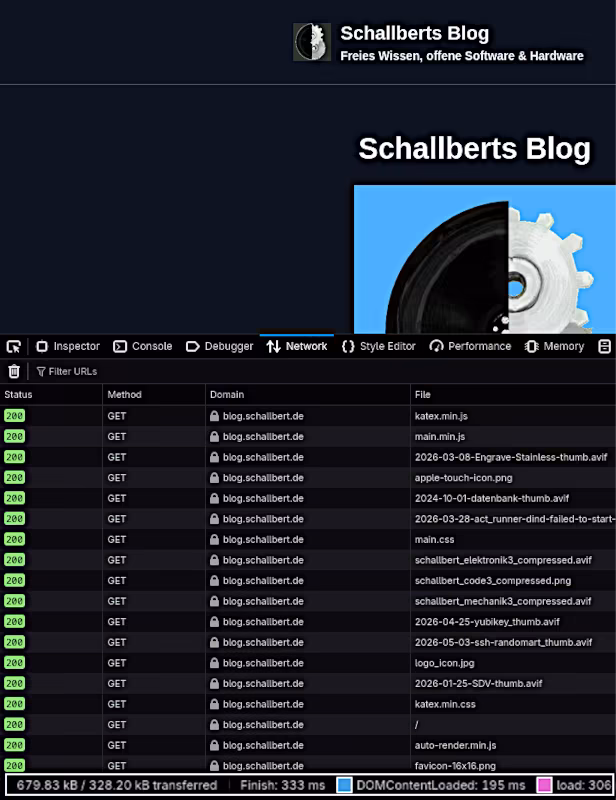Screen dimensions: 616x800
Task: Sort by the Method column header
Action: click(154, 394)
